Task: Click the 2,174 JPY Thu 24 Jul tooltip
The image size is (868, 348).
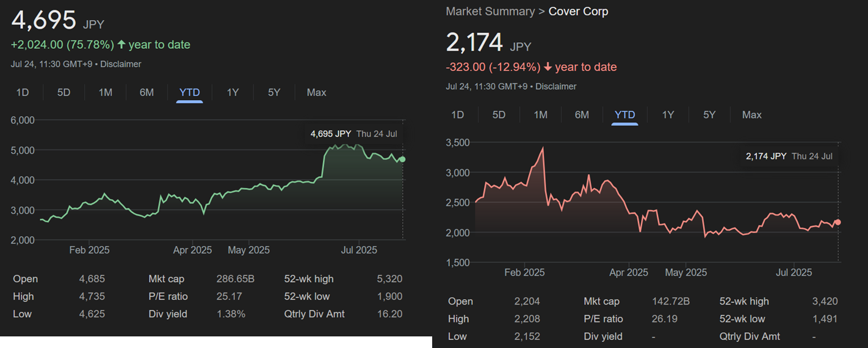Action: point(789,156)
